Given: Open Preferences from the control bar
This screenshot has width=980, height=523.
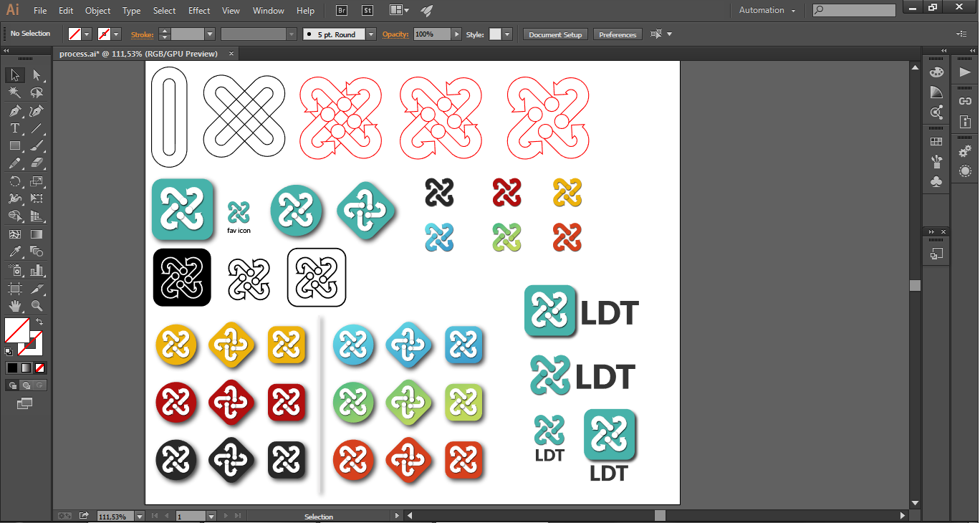Looking at the screenshot, I should coord(618,34).
